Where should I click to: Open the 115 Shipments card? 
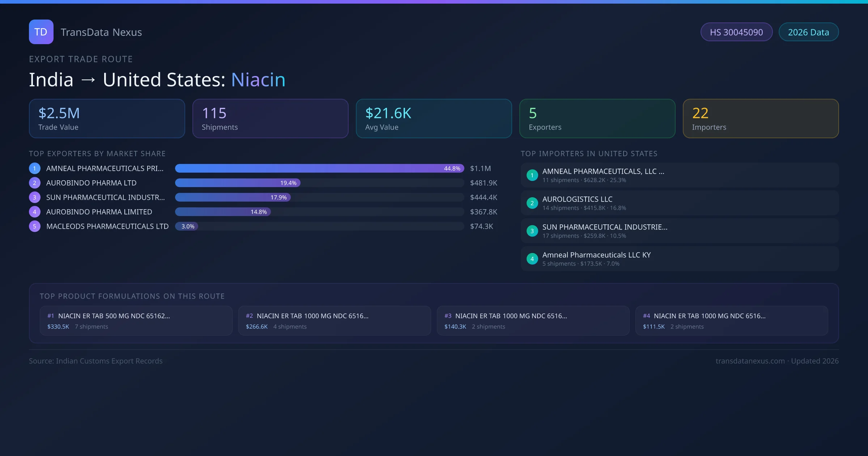pos(270,119)
